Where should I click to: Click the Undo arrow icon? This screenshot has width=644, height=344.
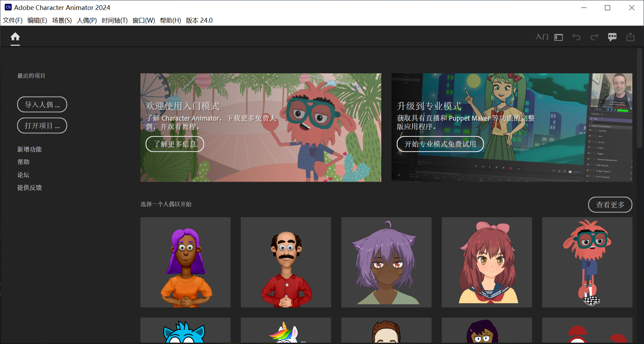(x=576, y=37)
